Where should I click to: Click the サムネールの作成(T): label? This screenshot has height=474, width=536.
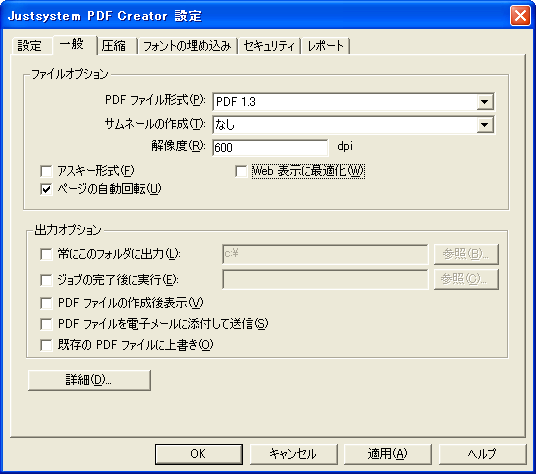point(155,123)
